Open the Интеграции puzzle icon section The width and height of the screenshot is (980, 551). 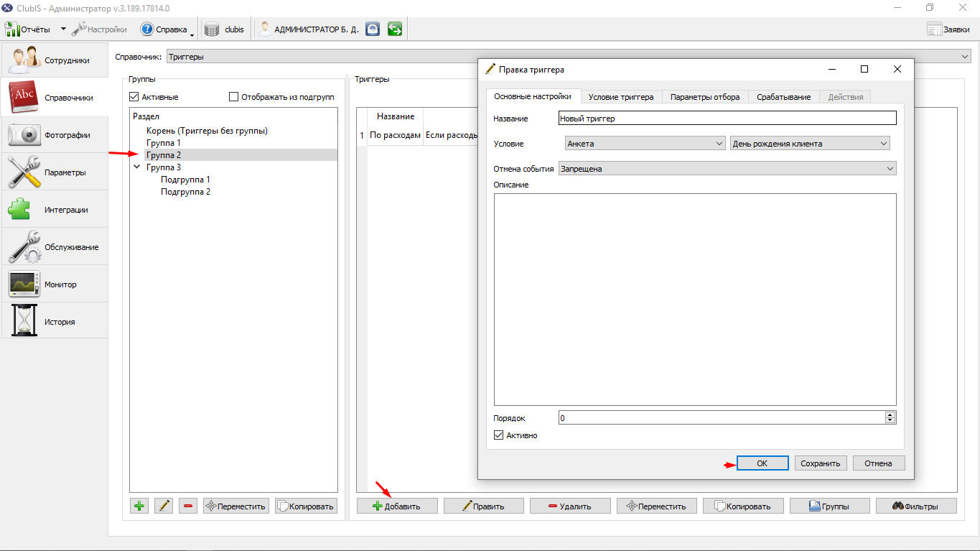(55, 210)
